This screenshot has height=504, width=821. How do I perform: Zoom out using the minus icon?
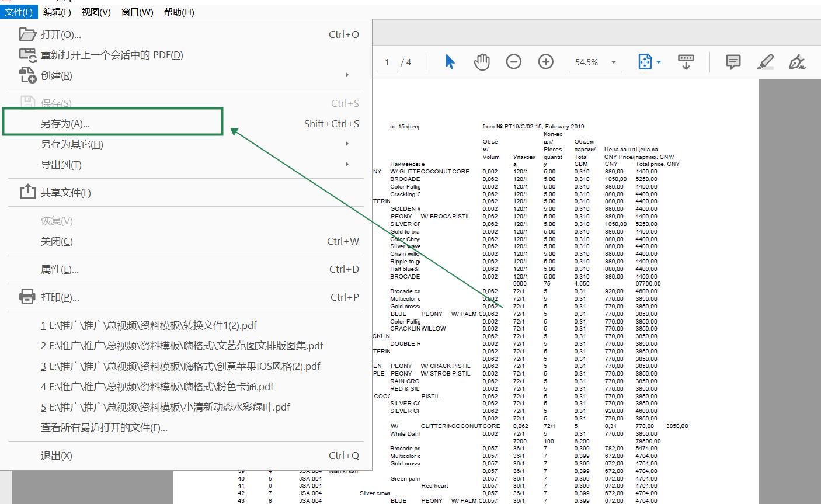click(513, 61)
